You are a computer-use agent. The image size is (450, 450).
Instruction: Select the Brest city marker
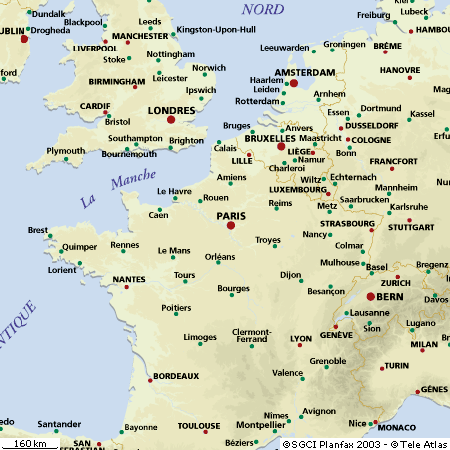tap(50, 236)
